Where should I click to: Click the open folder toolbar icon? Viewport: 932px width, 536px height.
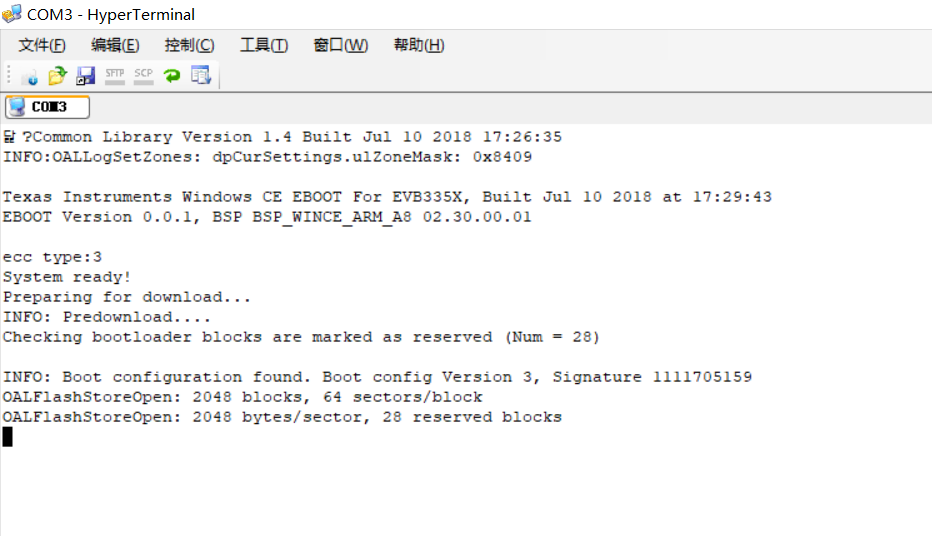57,75
